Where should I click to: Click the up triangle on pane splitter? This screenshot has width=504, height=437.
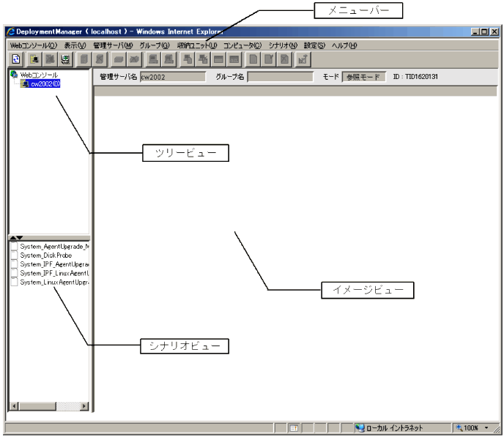click(13, 238)
